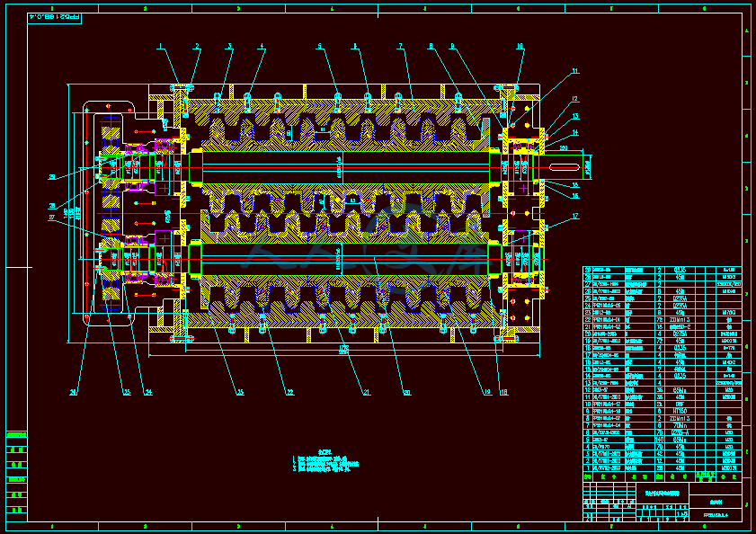Select ZGMn13 material in parts list row 22
Viewport: 756px width, 534px height.
click(x=680, y=320)
